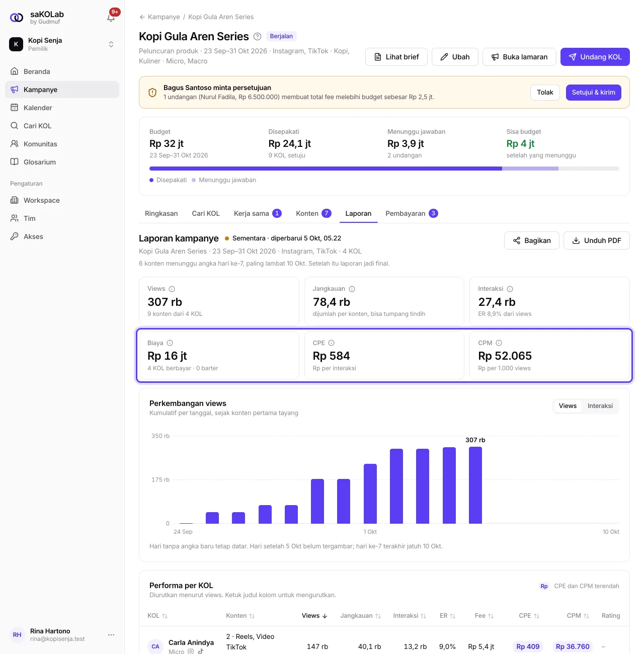Click info icon next to CPE
The height and width of the screenshot is (654, 644).
[x=331, y=343]
